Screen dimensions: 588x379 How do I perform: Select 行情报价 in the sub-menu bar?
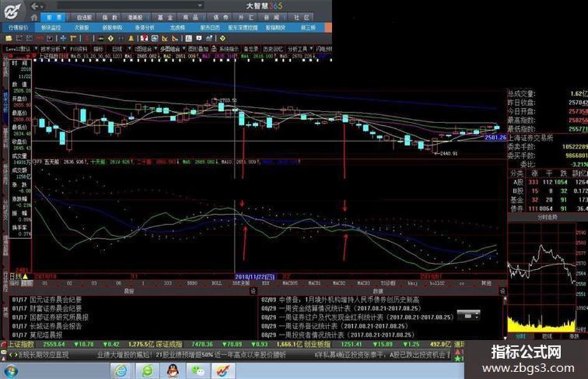click(x=19, y=27)
